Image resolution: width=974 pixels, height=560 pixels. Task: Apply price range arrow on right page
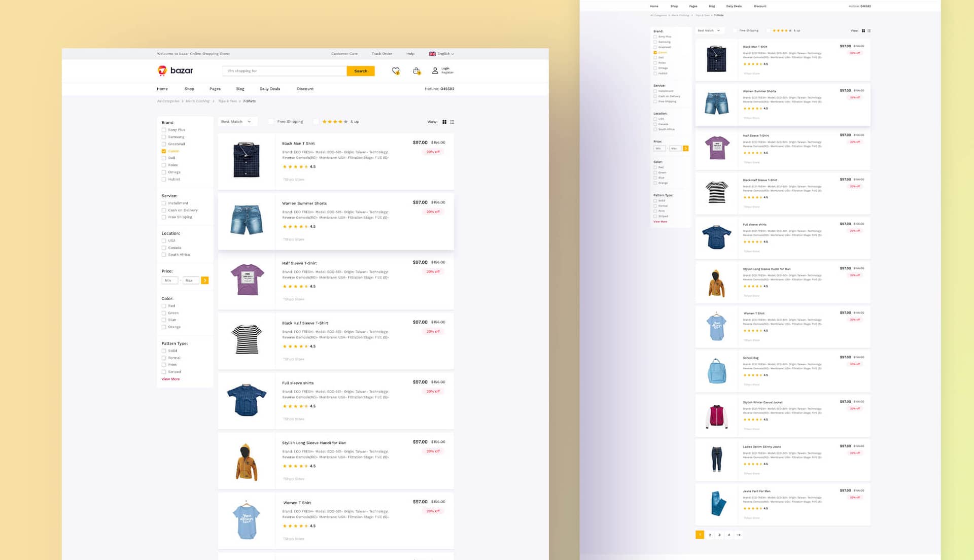coord(686,149)
